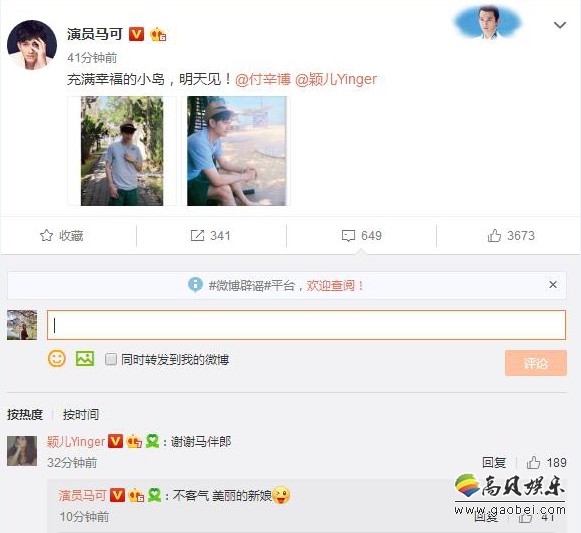Click the repost icon showing 341
581x533 pixels.
(x=197, y=235)
